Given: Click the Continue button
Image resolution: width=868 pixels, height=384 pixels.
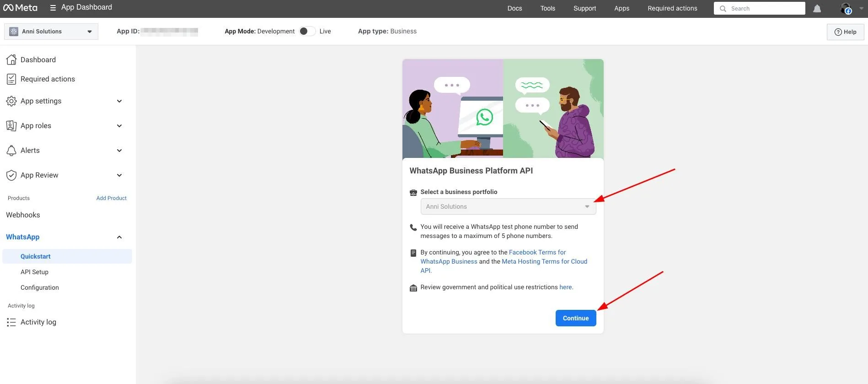Looking at the screenshot, I should click(576, 318).
